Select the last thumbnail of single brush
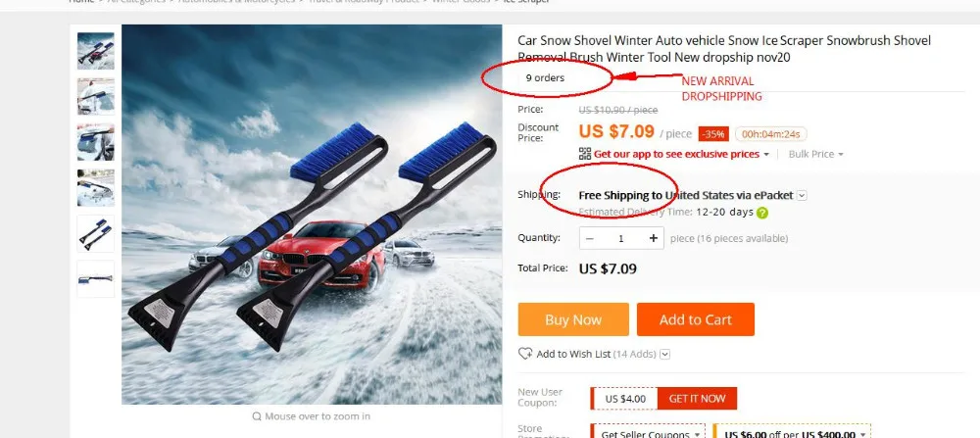The width and height of the screenshot is (980, 438). point(96,278)
